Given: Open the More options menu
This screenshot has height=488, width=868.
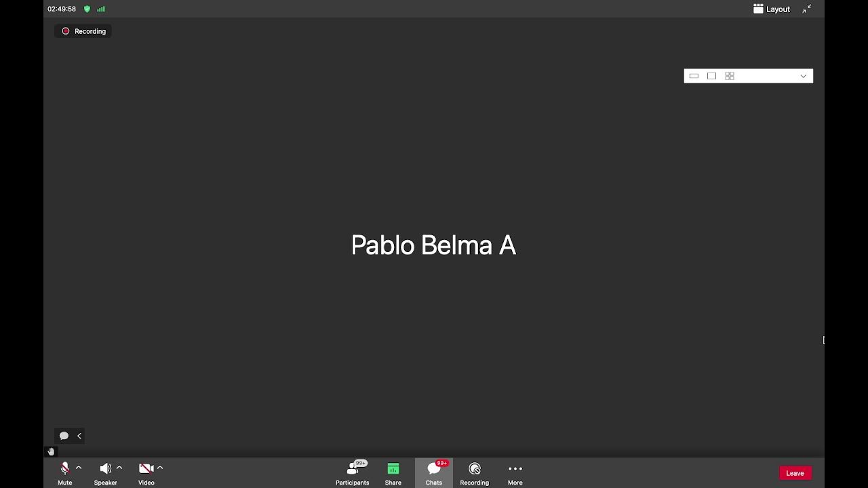Looking at the screenshot, I should click(515, 473).
